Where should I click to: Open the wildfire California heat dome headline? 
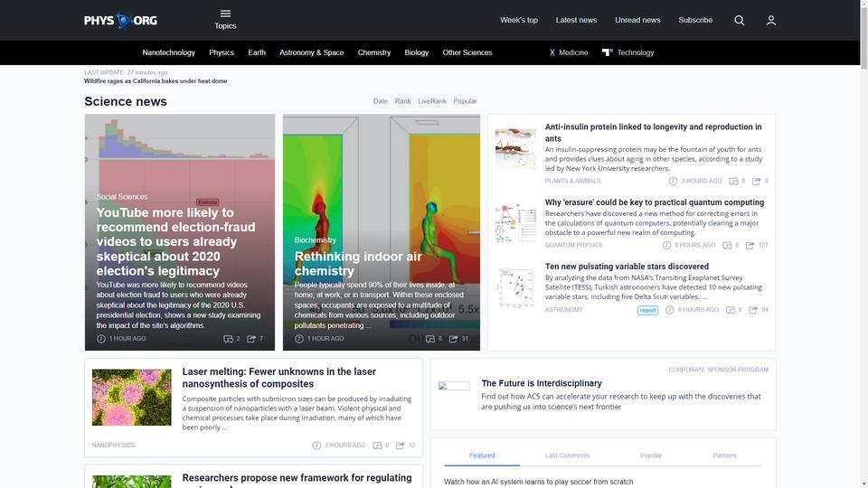[x=156, y=80]
